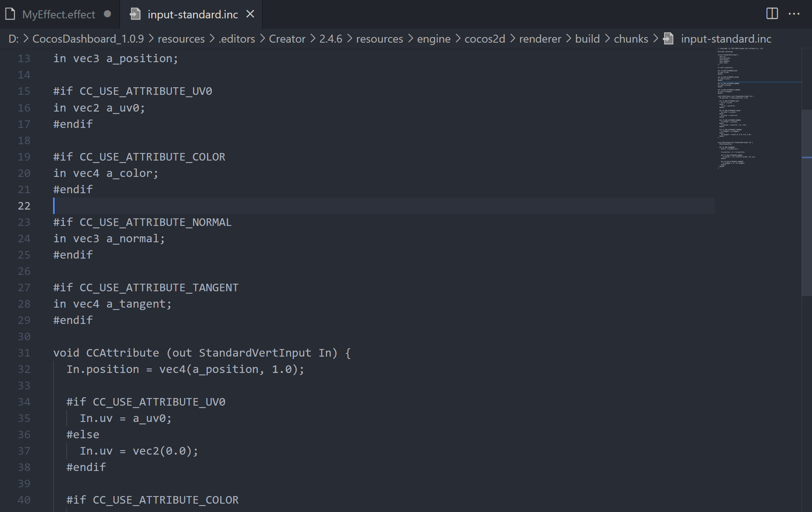812x512 pixels.
Task: Click the input-standard.inc tab file icon
Action: pyautogui.click(x=135, y=14)
